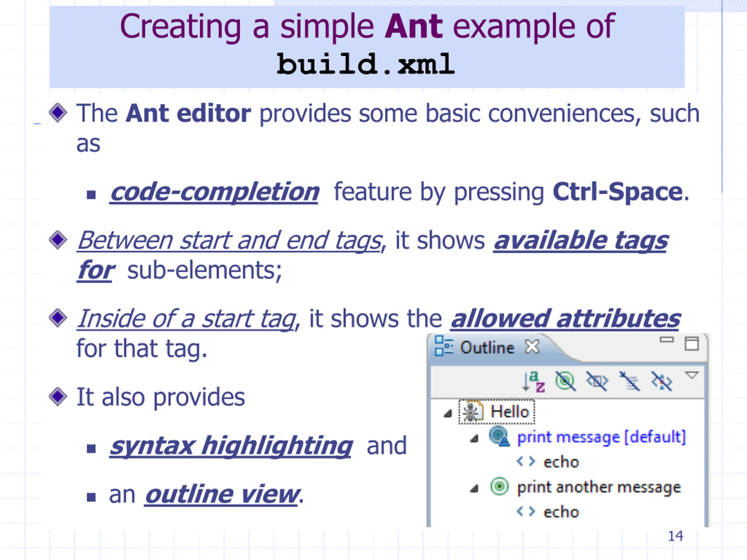The height and width of the screenshot is (560, 747).
Task: Click the outline view underlined text
Action: tap(222, 494)
